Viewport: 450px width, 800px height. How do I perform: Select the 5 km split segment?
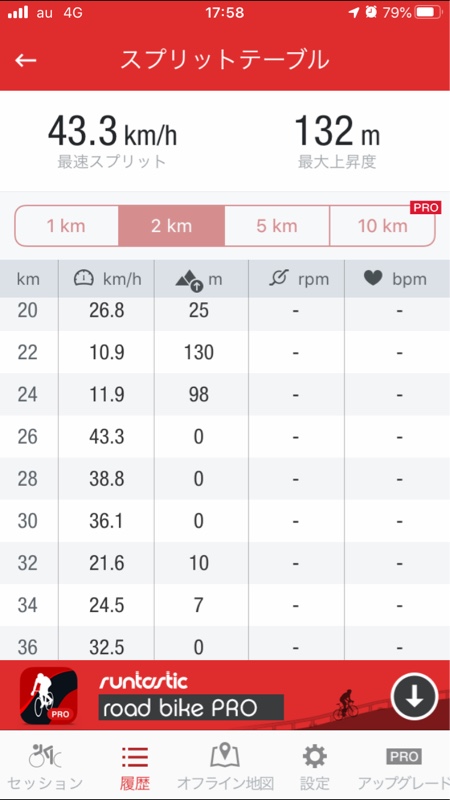(x=277, y=226)
